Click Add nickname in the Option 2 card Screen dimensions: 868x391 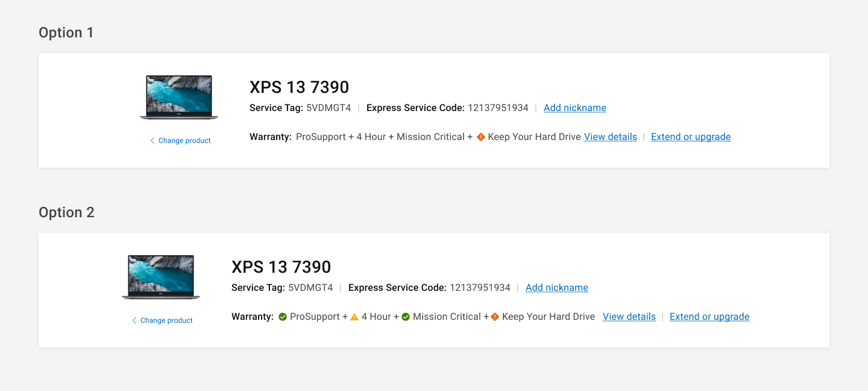click(x=557, y=288)
